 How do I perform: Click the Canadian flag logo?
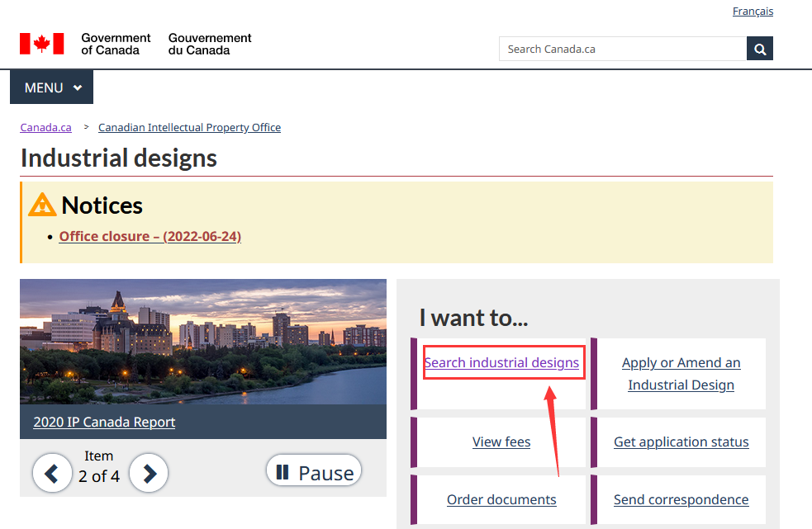[41, 44]
